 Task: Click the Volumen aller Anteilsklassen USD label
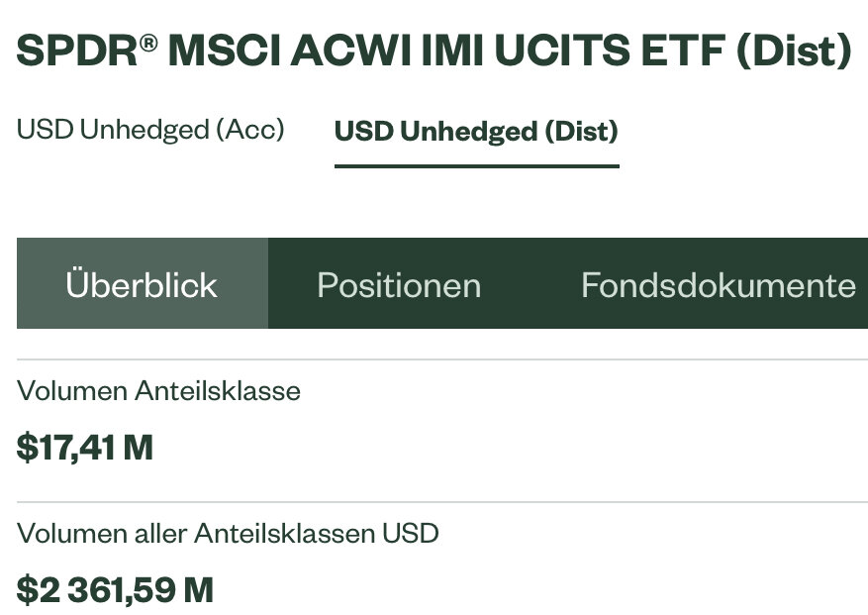pos(228,534)
